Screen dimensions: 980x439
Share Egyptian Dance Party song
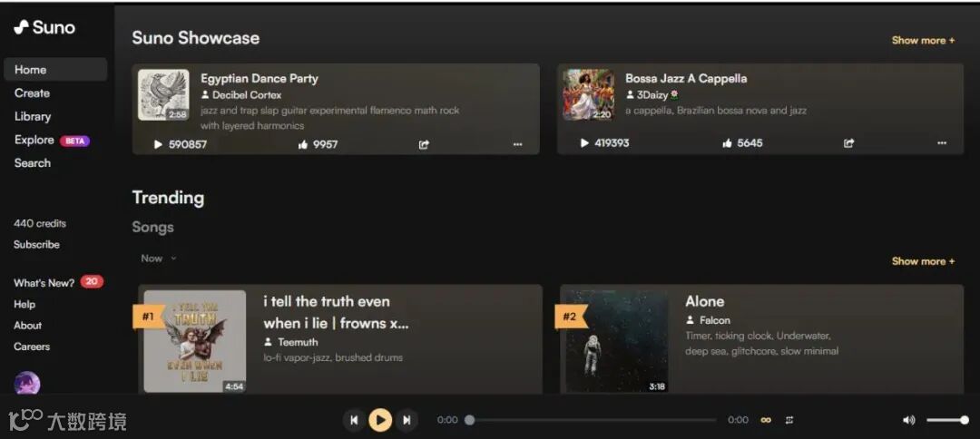(424, 145)
